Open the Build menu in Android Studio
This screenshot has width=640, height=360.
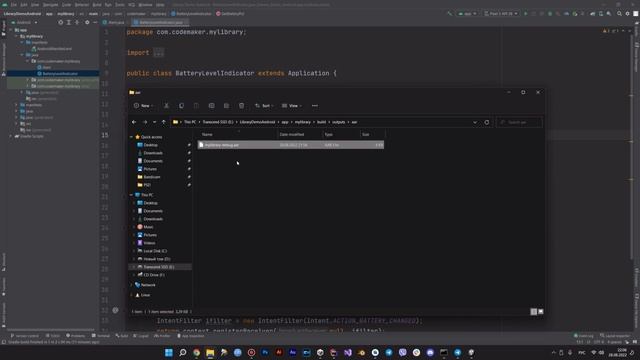(x=97, y=4)
